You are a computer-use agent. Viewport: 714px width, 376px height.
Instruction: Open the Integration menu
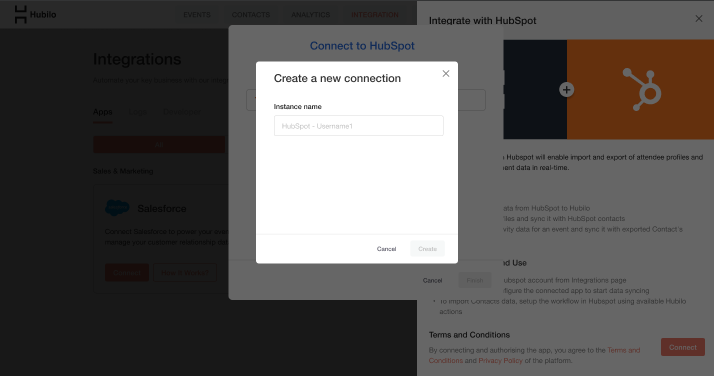375,15
